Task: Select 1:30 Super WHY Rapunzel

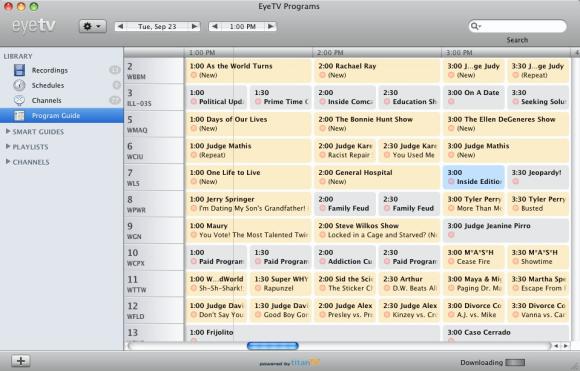Action: pyautogui.click(x=281, y=284)
